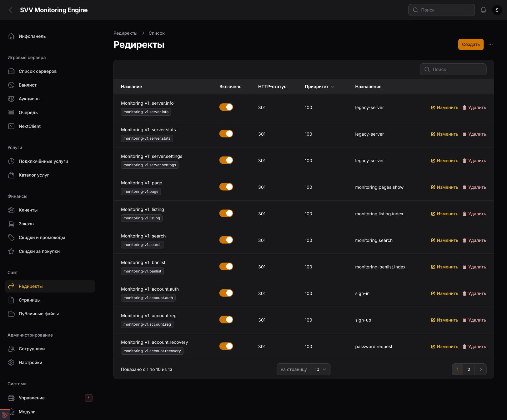This screenshot has height=420, width=507.
Task: Click the global search field in the header
Action: pyautogui.click(x=441, y=10)
